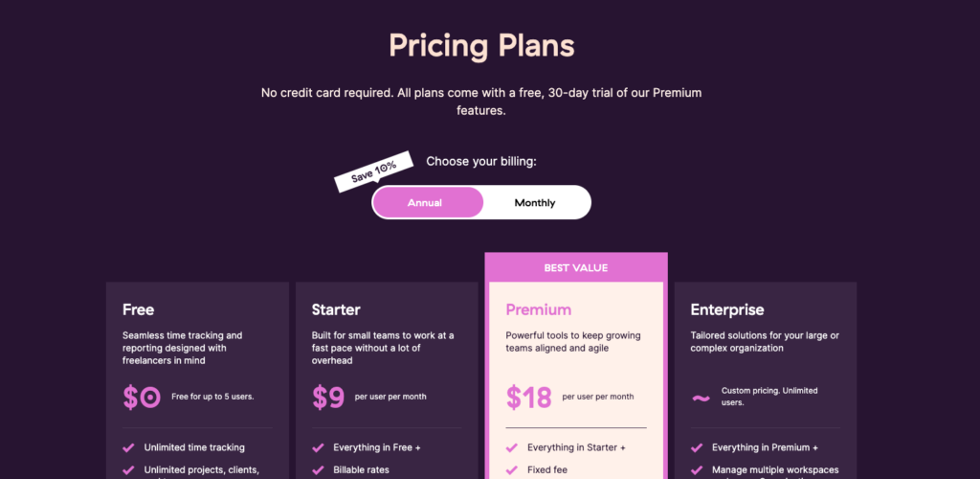Screen dimensions: 980x479
Task: Click the BEST VALUE banner
Action: click(576, 268)
